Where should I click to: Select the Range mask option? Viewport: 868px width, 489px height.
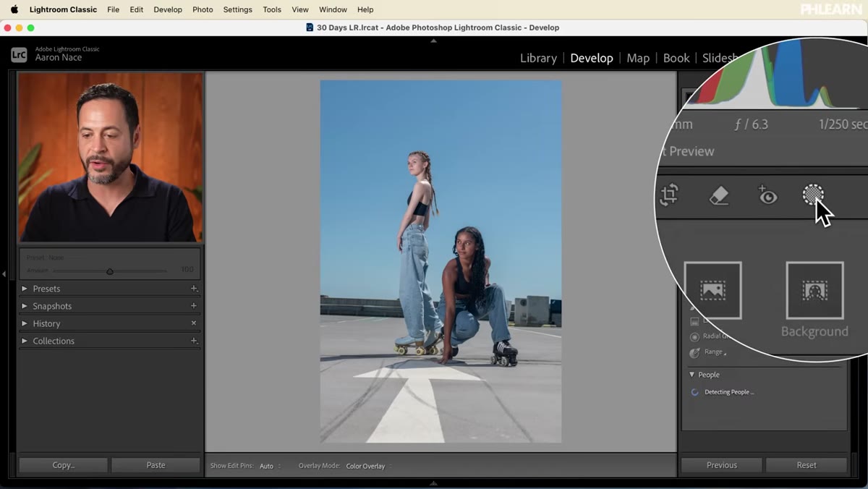(714, 352)
